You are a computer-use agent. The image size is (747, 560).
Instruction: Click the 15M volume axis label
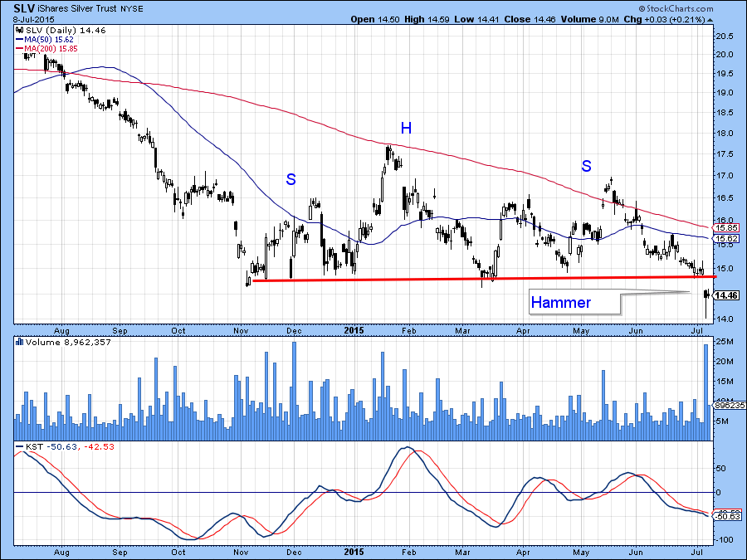(724, 382)
